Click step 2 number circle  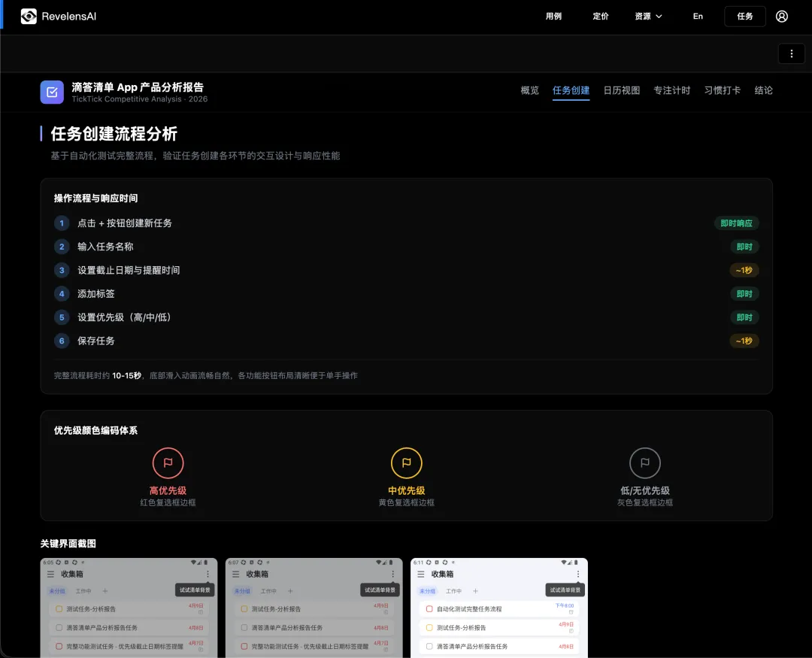tap(62, 247)
